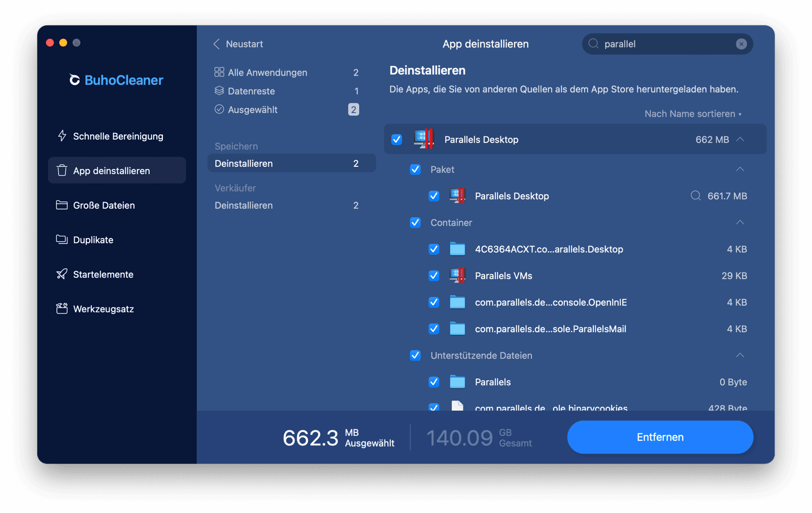Screen dimensions: 812x513
Task: Collapse the Unterstützende Dateien section
Action: tap(741, 355)
